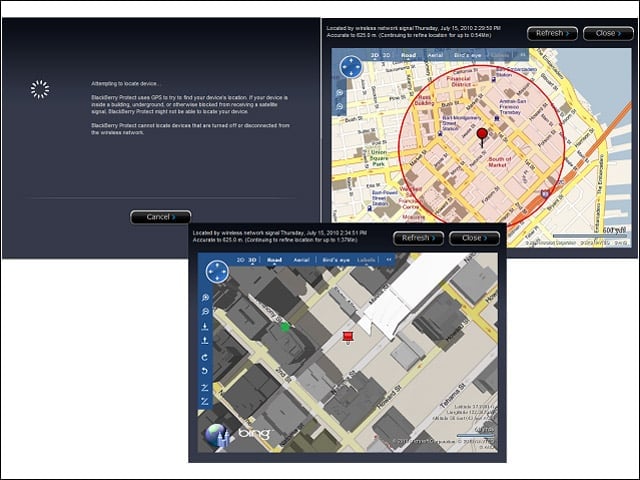The image size is (640, 480).
Task: Pan right arrow on 2D map compass
Action: (x=358, y=67)
